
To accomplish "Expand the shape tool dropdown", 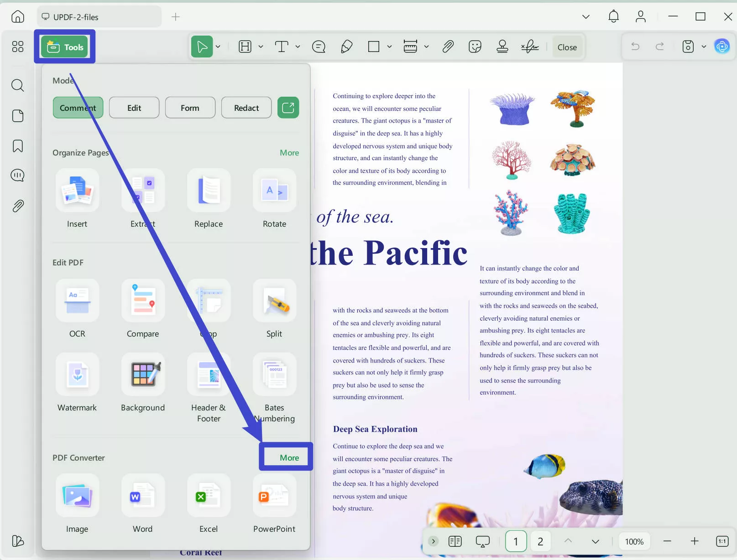I will tap(389, 46).
